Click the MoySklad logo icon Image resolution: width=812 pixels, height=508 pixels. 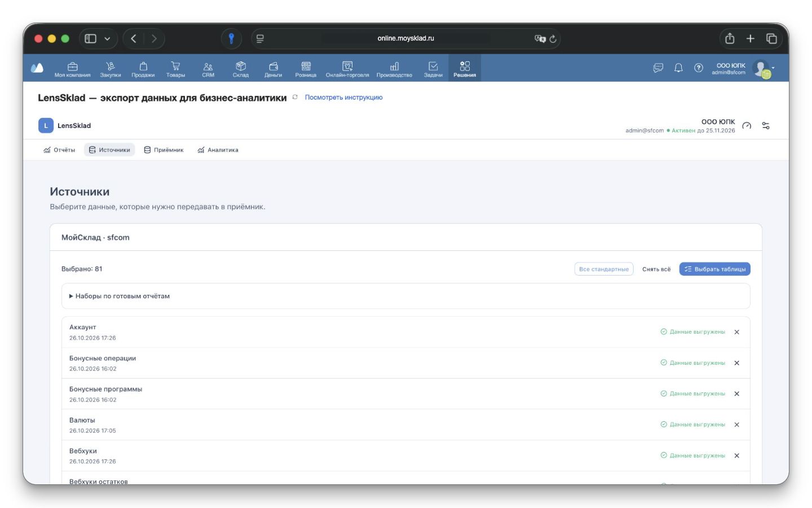click(37, 68)
